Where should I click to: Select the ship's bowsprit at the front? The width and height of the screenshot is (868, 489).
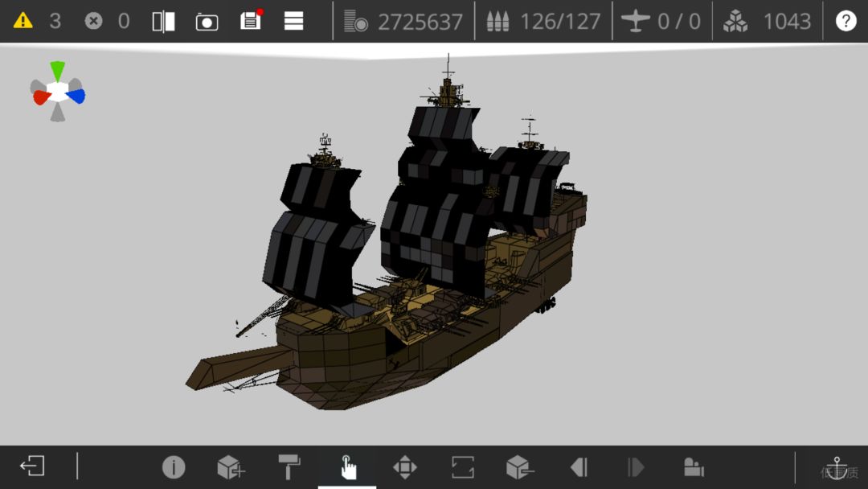238,369
